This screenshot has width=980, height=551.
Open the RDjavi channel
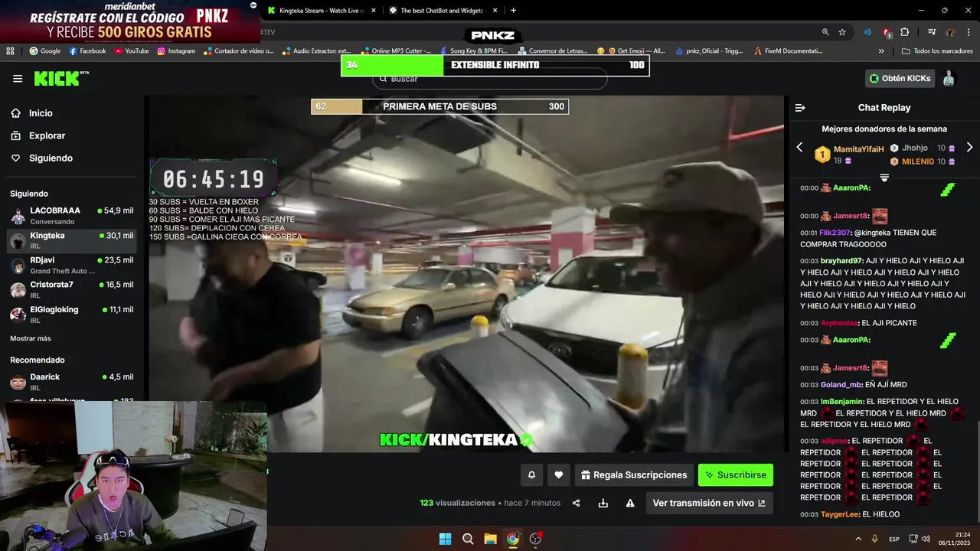[x=71, y=265]
